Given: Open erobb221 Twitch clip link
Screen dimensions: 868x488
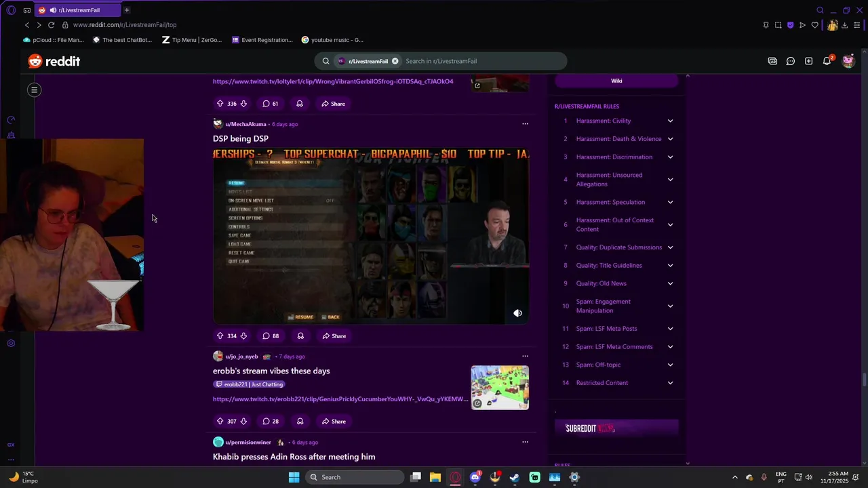Looking at the screenshot, I should 340,399.
